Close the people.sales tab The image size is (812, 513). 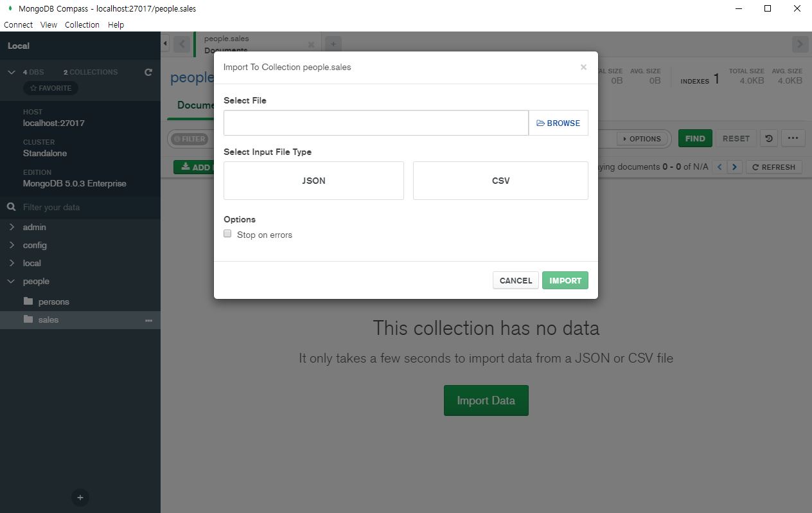click(312, 44)
